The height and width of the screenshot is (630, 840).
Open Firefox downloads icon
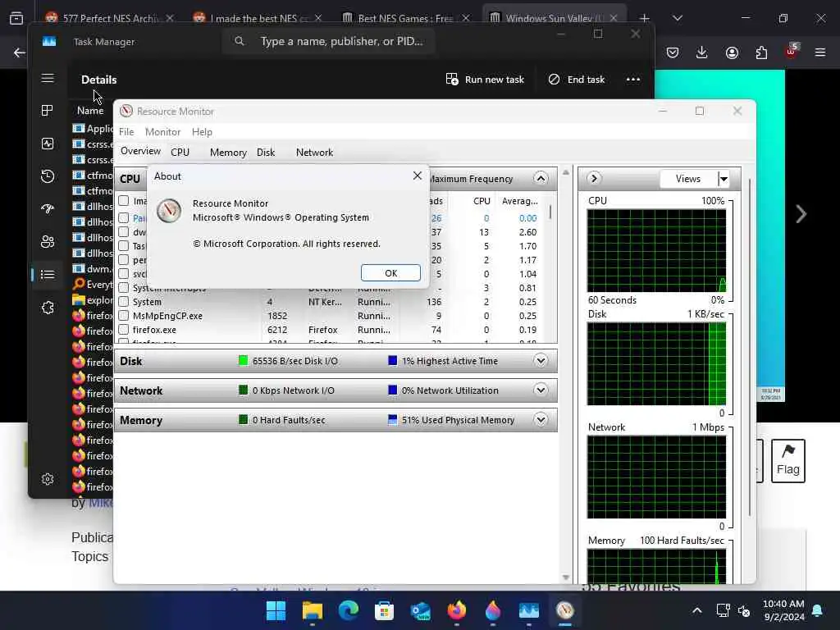click(x=702, y=52)
